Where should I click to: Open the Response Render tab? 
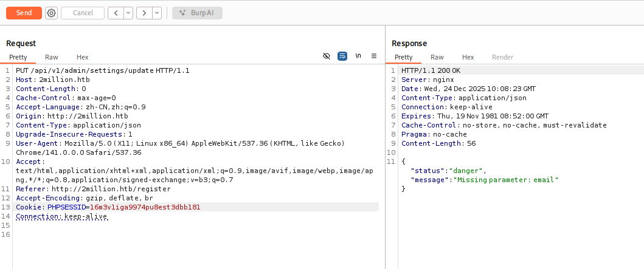coord(502,57)
